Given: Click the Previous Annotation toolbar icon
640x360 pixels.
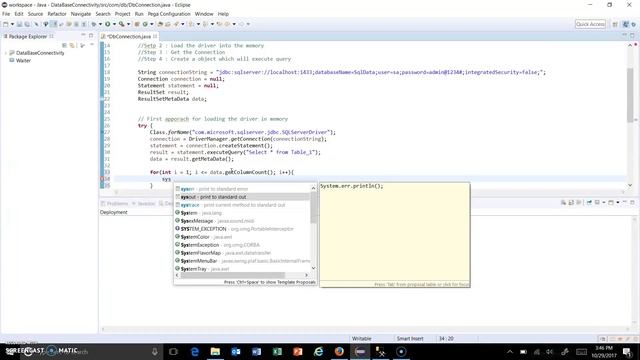Looking at the screenshot, I should pyautogui.click(x=205, y=24).
